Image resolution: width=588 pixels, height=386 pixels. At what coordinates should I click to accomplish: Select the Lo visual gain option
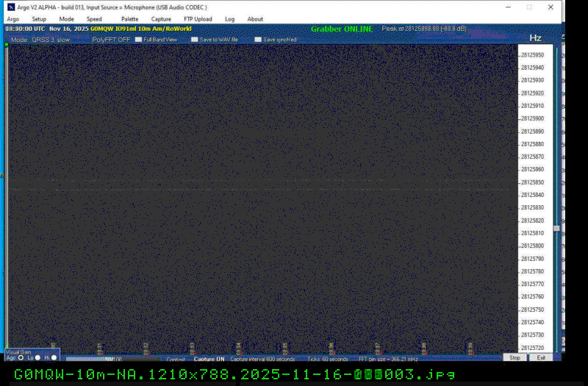tap(37, 358)
